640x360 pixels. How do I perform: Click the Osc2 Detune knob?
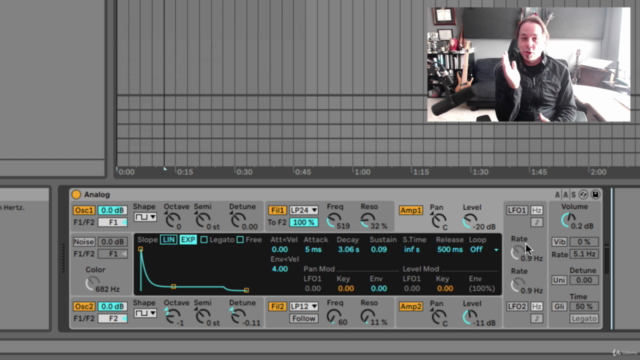238,316
